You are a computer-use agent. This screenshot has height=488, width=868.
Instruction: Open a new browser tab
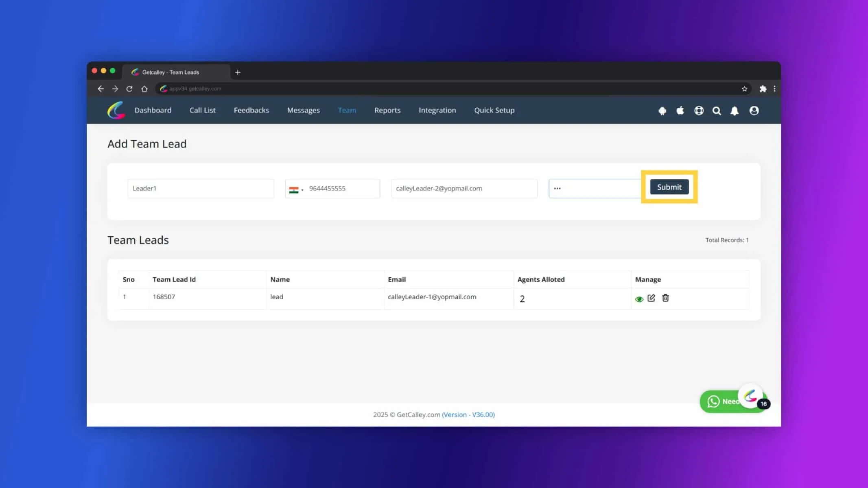(x=238, y=72)
